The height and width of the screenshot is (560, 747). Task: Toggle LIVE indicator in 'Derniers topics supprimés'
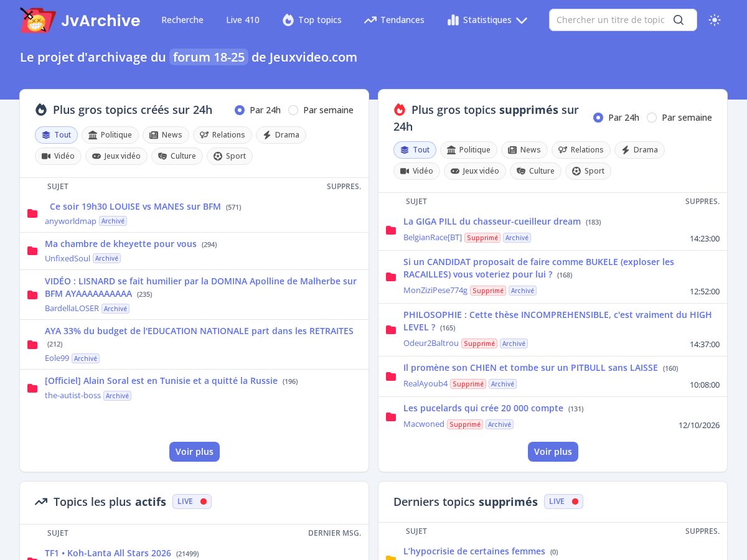[x=563, y=502]
